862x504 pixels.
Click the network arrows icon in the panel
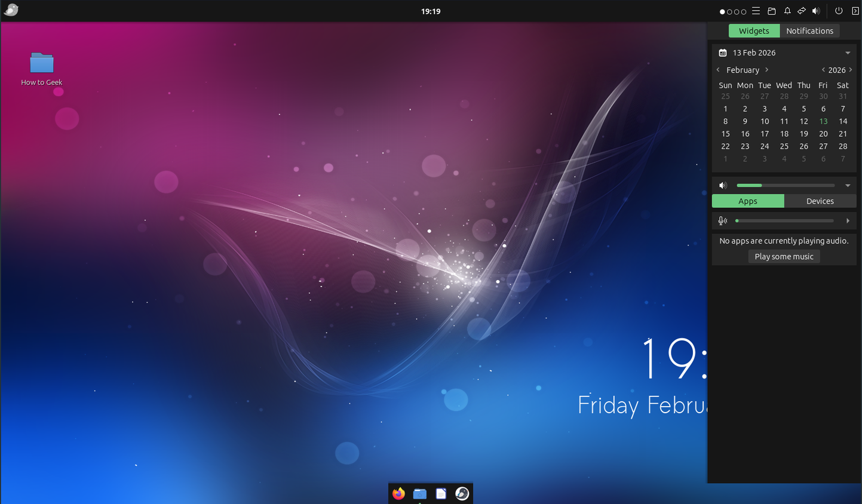tap(802, 11)
